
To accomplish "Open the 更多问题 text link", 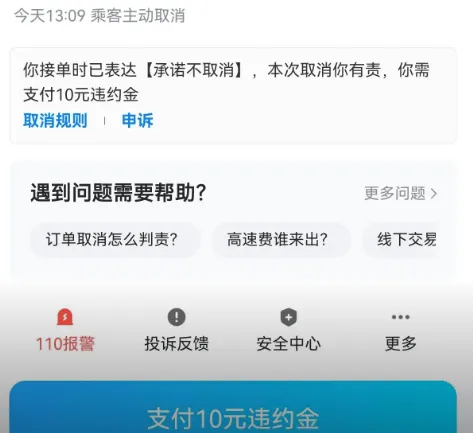I will pos(395,193).
